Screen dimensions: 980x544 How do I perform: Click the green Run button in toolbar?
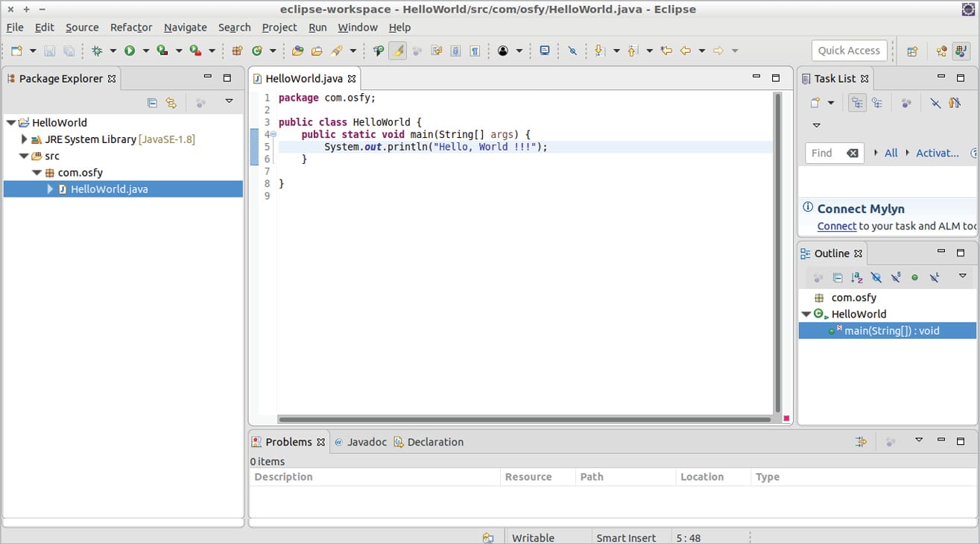pyautogui.click(x=130, y=51)
